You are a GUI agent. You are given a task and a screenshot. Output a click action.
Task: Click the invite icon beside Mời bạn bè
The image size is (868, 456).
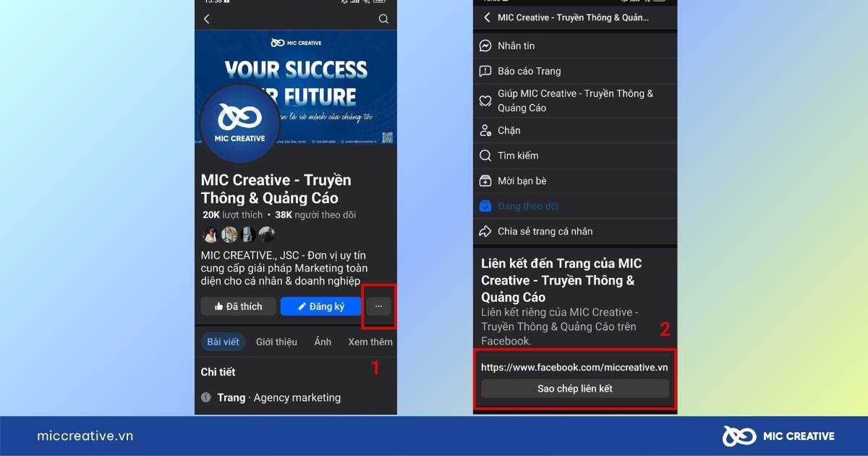485,181
